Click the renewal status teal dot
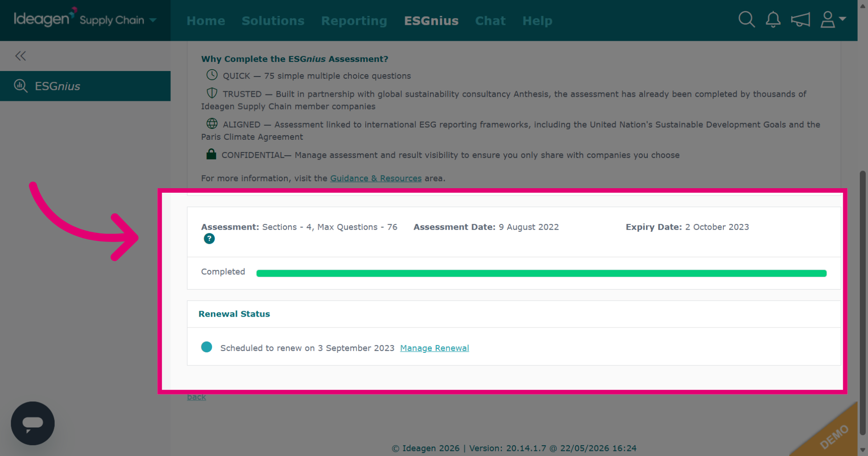This screenshot has height=456, width=868. tap(207, 347)
